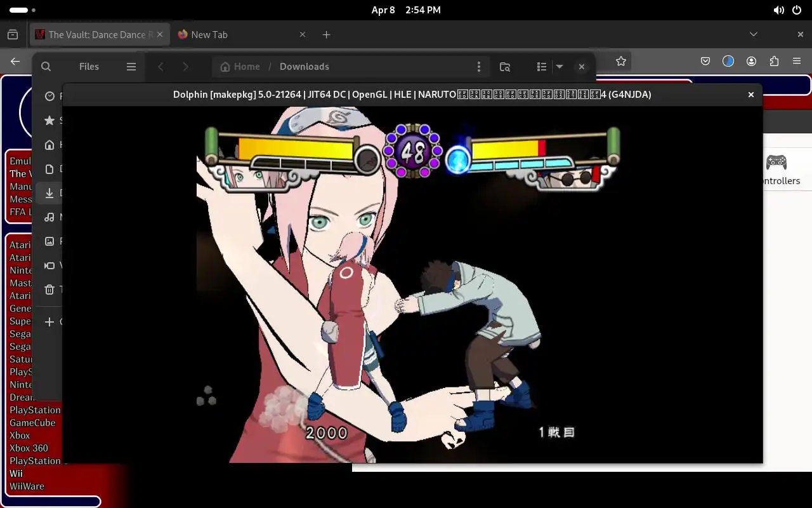Open the volume indicator in top bar
Image resolution: width=812 pixels, height=508 pixels.
(x=778, y=10)
